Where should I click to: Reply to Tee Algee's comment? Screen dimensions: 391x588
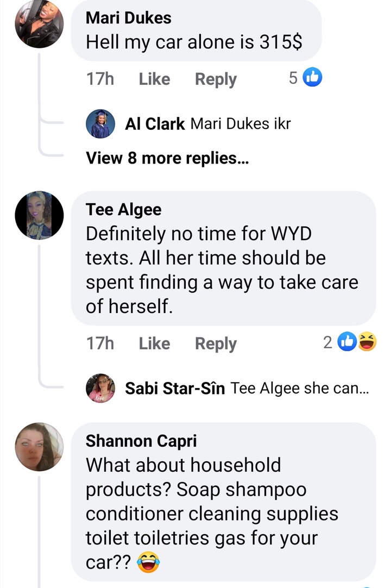click(x=216, y=344)
